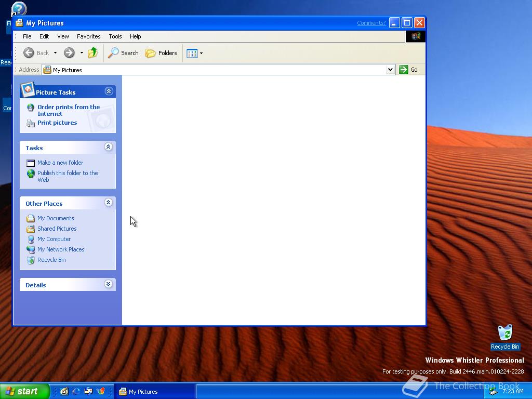Viewport: 532px width, 399px height.
Task: Expand the Details panel
Action: (x=108, y=284)
